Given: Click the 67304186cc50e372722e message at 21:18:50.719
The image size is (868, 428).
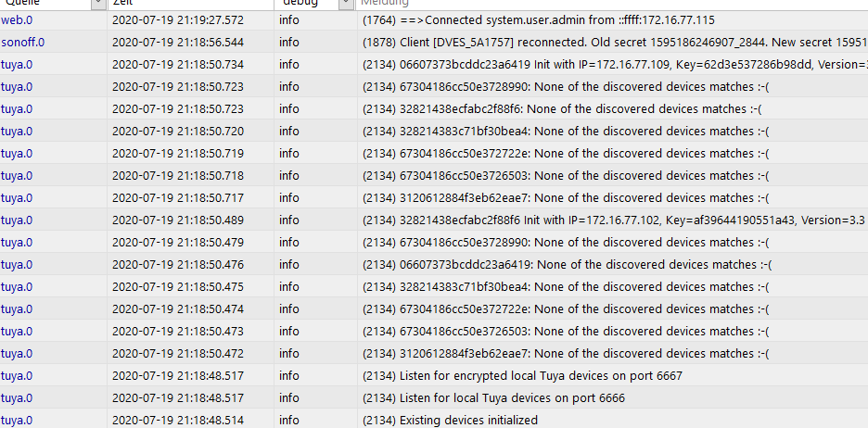Looking at the screenshot, I should tap(566, 153).
